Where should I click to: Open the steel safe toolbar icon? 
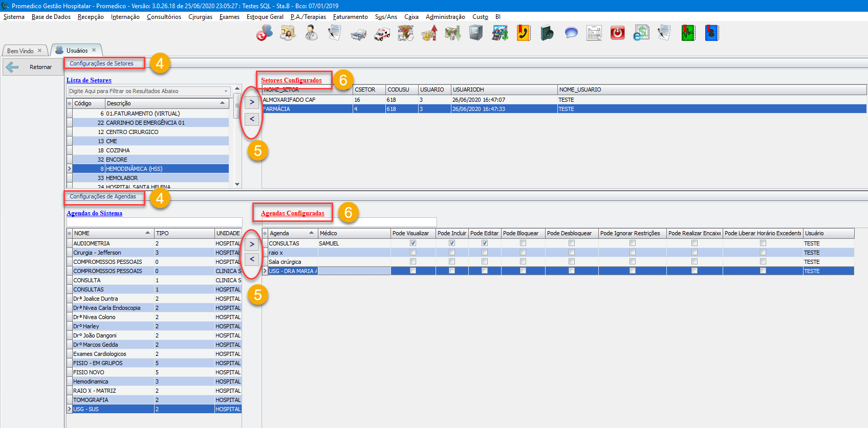pos(476,34)
